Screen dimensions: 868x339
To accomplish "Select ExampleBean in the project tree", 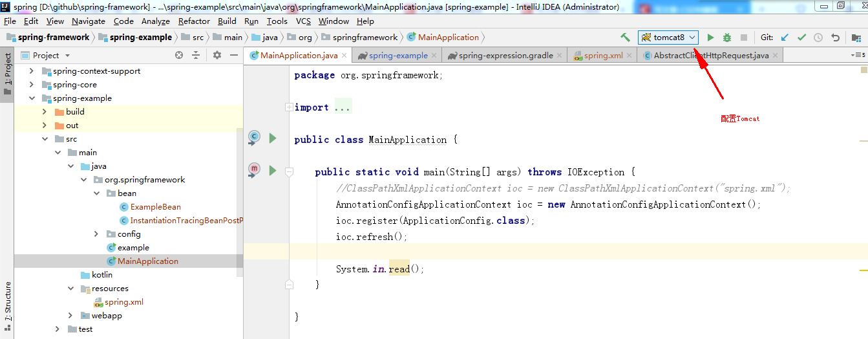I will [x=156, y=207].
